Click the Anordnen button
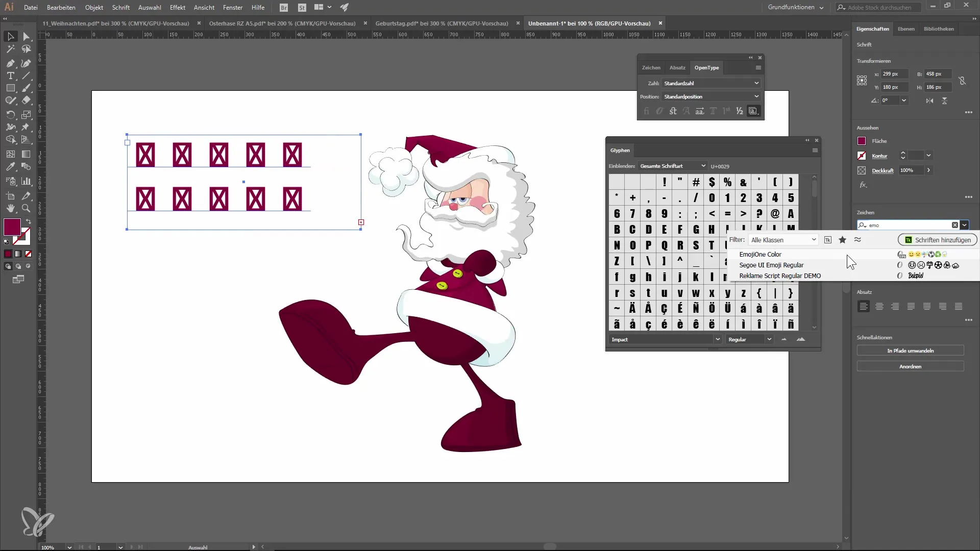This screenshot has height=551, width=980. [910, 366]
